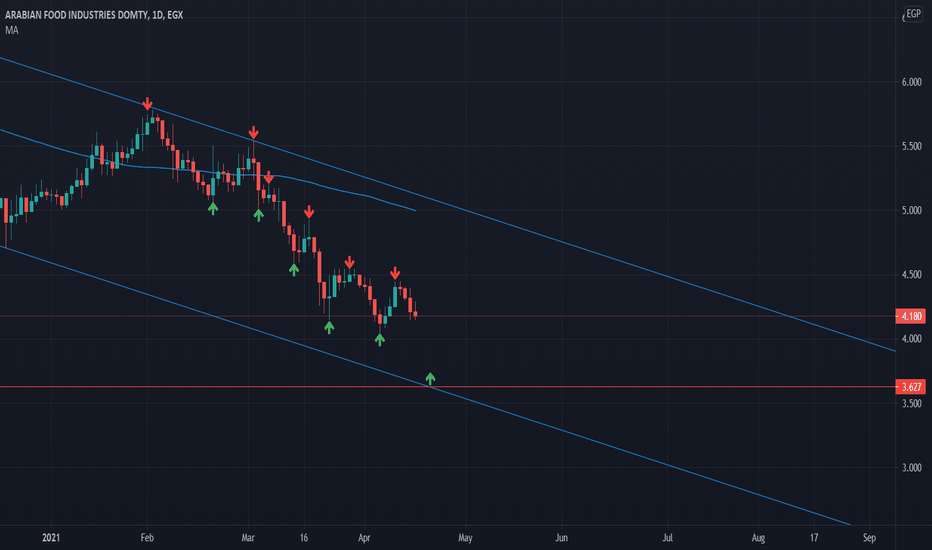This screenshot has height=550, width=932.
Task: Select the red down arrow above February peak
Action: [x=147, y=104]
